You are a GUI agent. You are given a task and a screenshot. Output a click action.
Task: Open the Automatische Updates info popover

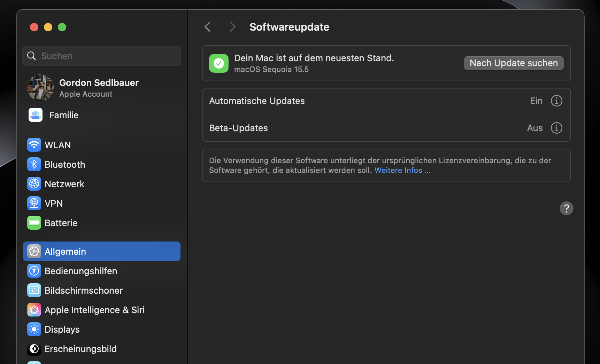pos(556,101)
